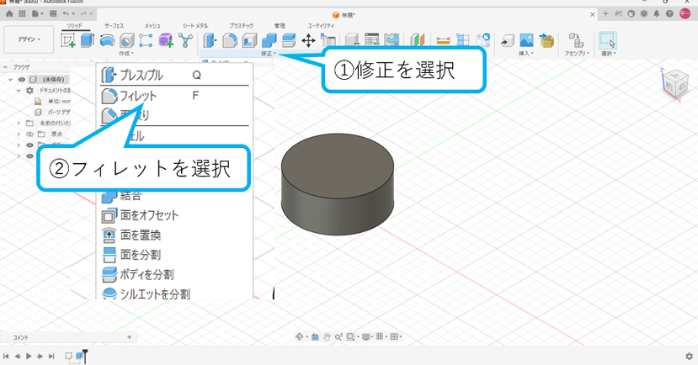Open the デザイン workspace dropdown

coord(29,40)
